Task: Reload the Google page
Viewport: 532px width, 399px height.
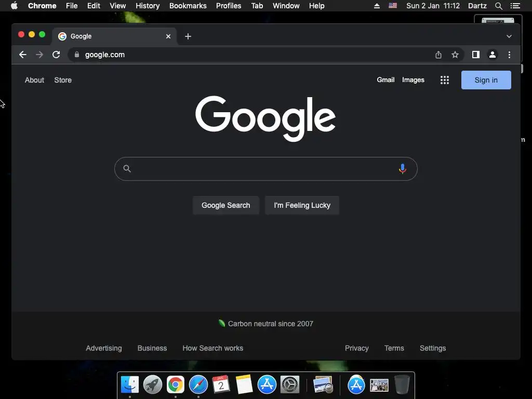Action: pyautogui.click(x=56, y=55)
